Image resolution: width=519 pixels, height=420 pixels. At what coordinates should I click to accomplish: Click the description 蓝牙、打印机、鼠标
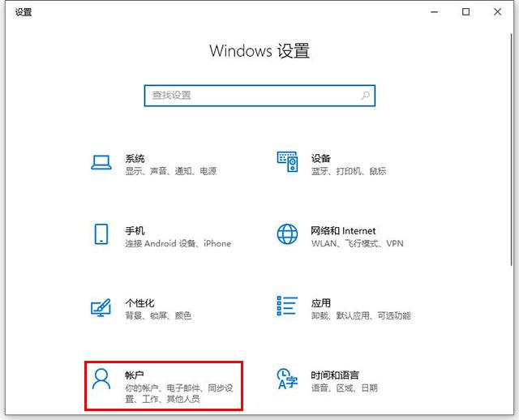pos(349,171)
